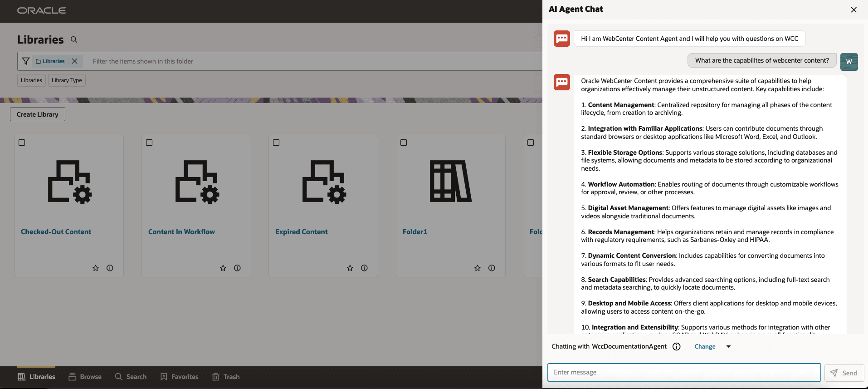Viewport: 868px width, 389px height.
Task: Select the Library Type filter tag
Action: point(67,80)
